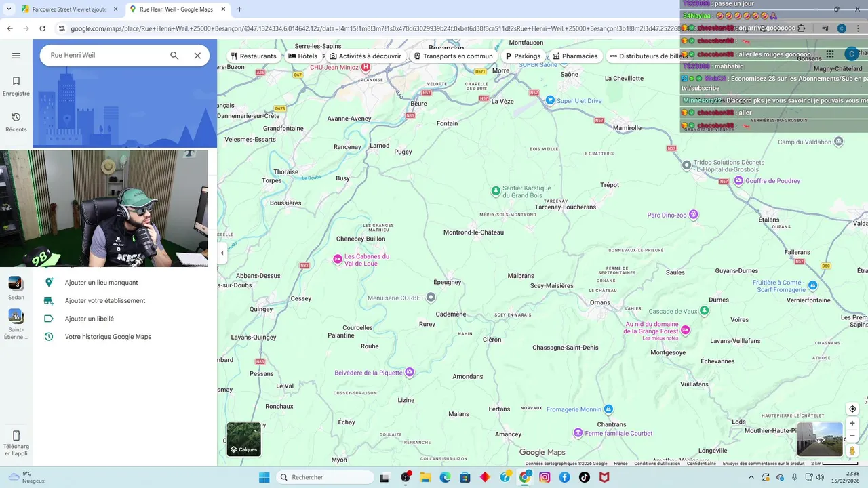Open the Chrome three-dot menu

coord(858,28)
